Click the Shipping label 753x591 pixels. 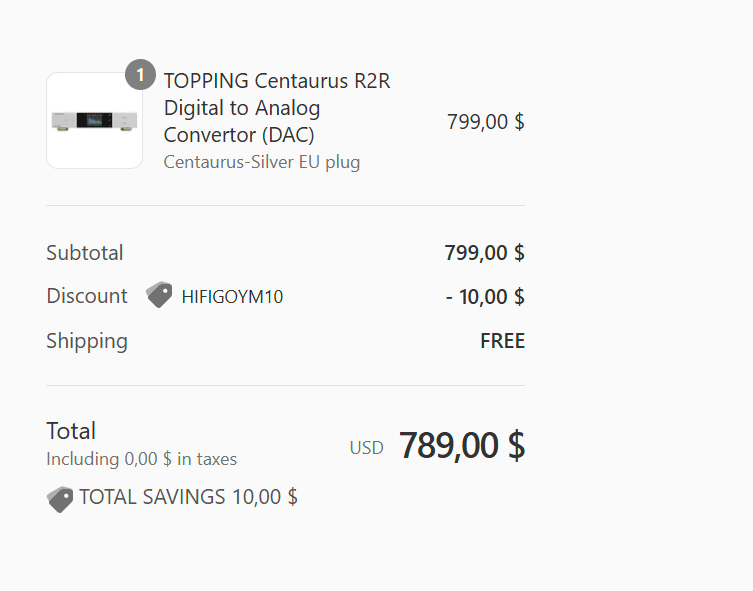click(x=87, y=341)
